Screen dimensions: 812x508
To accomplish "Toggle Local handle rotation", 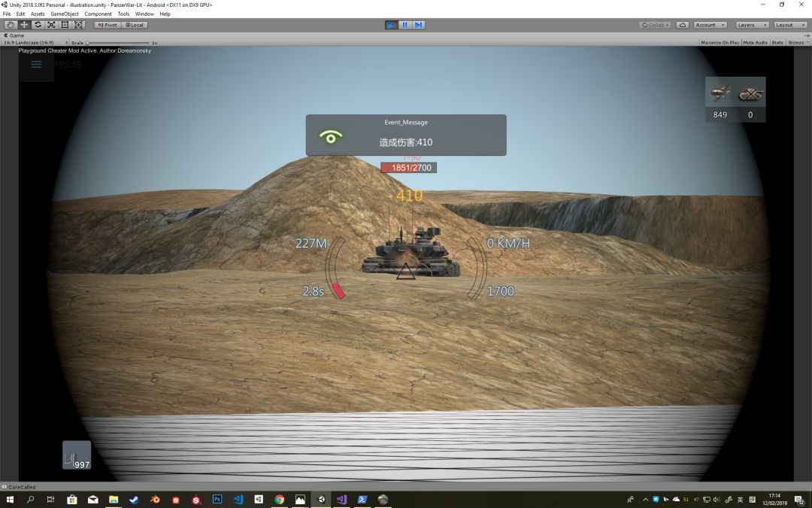I will [135, 25].
